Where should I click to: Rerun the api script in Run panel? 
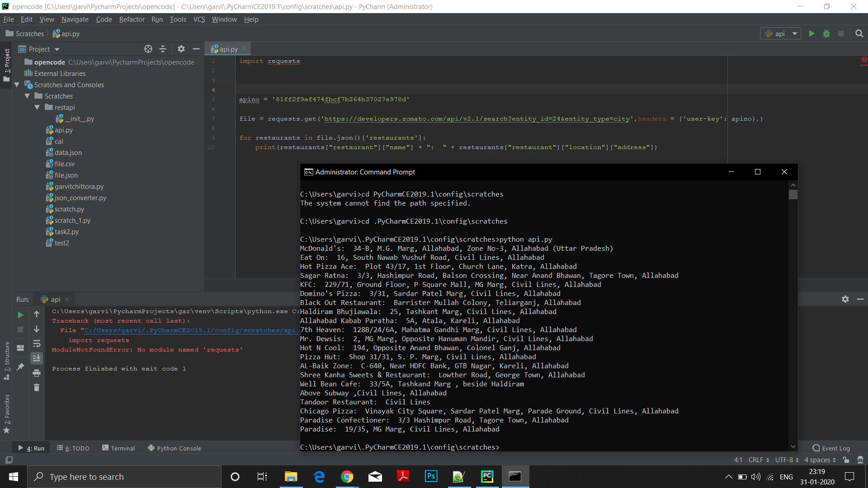tap(20, 315)
